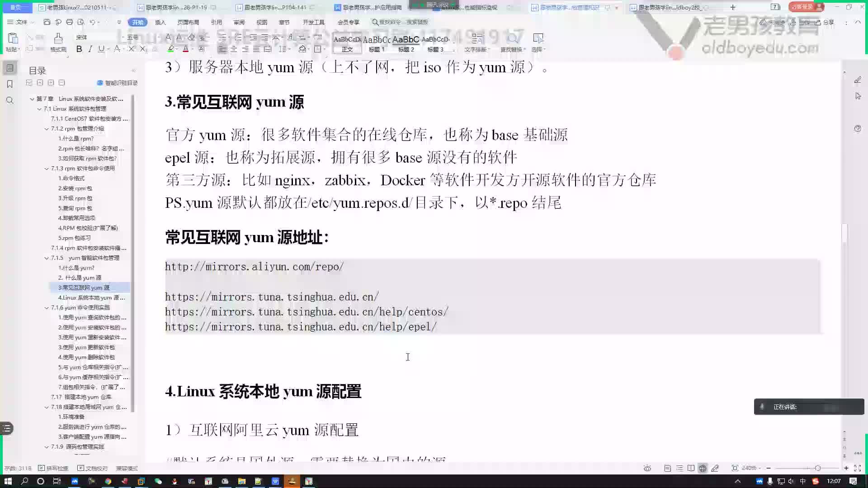Expand the 7.1.5 yum智能软件包管理 tree item

[47, 258]
